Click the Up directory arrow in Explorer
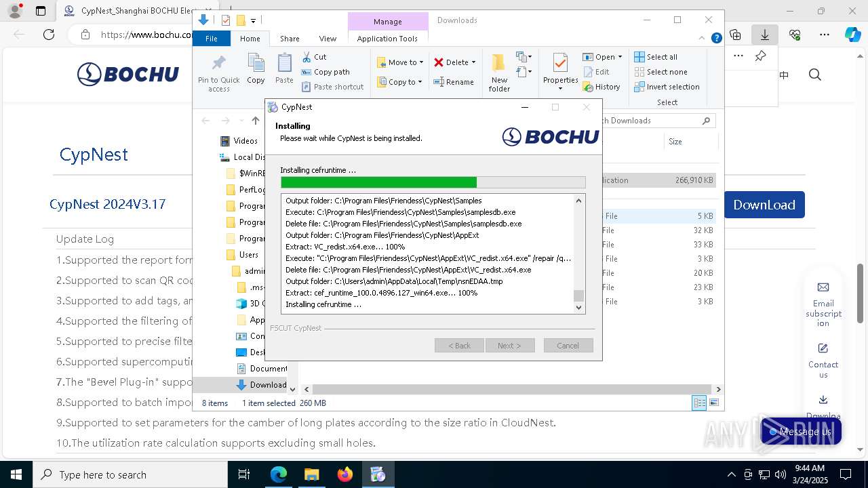This screenshot has width=868, height=488. coord(255,121)
